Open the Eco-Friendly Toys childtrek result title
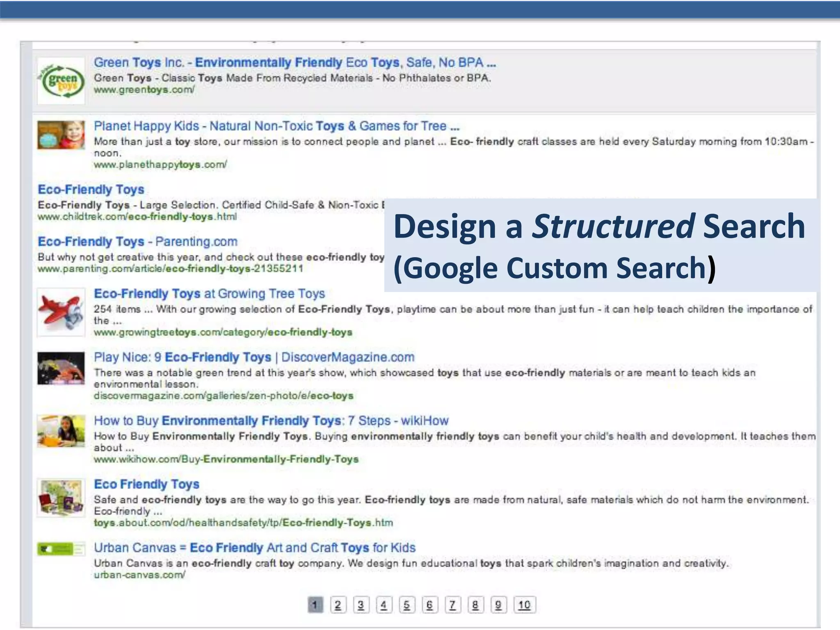840x630 pixels. pyautogui.click(x=91, y=189)
